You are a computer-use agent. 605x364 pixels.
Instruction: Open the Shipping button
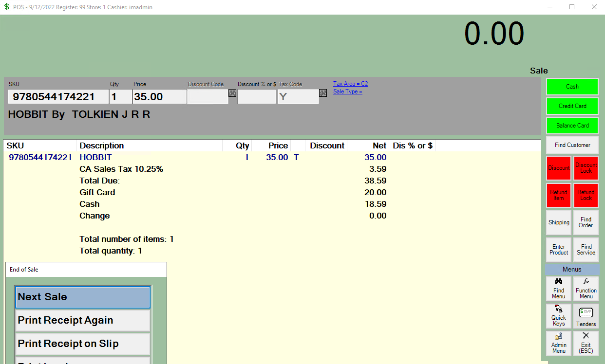(x=559, y=222)
